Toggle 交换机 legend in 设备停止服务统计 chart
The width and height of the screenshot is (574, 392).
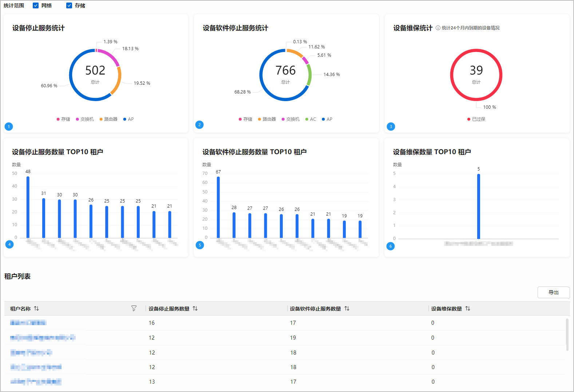coord(85,119)
